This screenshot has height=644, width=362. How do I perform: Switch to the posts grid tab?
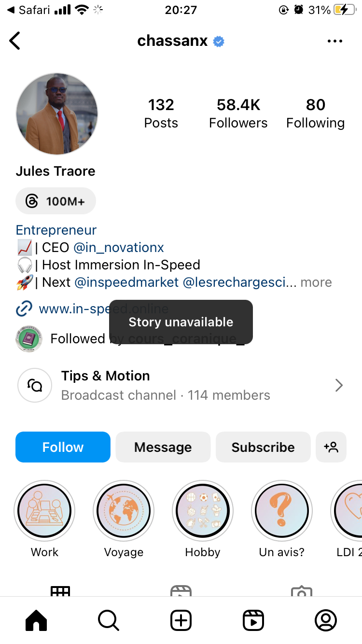[x=60, y=591]
